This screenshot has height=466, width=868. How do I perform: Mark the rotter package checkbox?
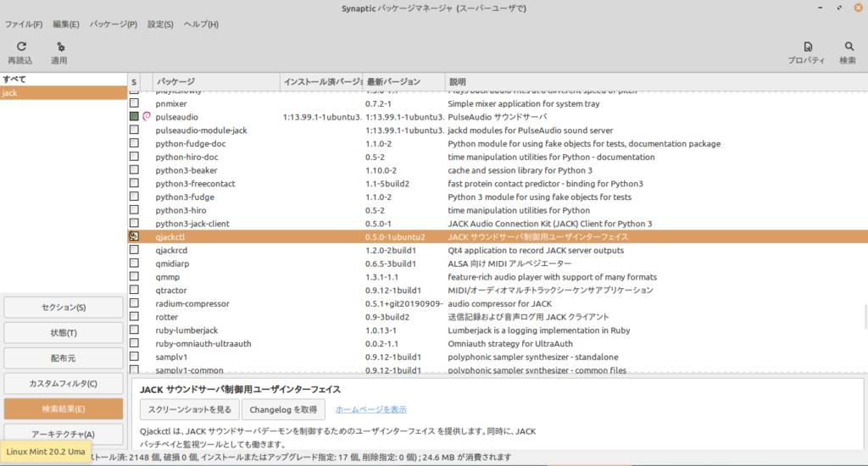click(134, 317)
